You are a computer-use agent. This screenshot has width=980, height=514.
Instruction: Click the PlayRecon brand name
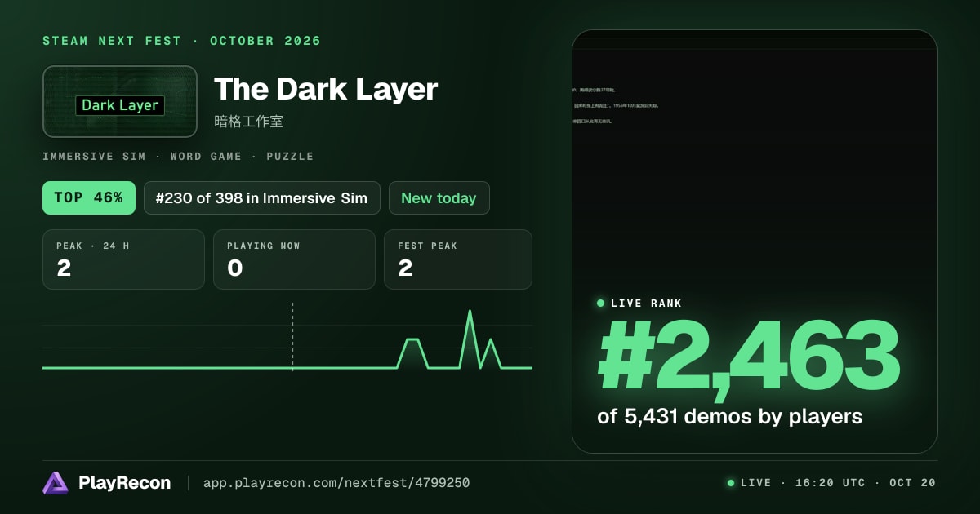coord(124,483)
